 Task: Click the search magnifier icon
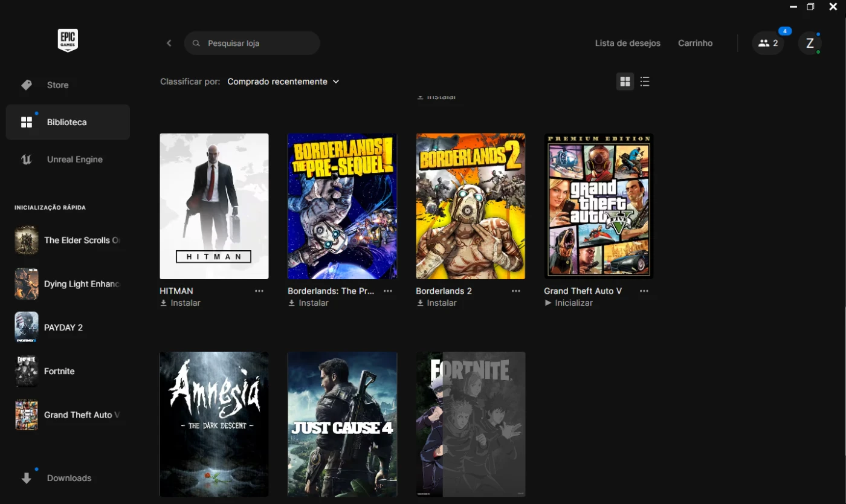point(196,44)
